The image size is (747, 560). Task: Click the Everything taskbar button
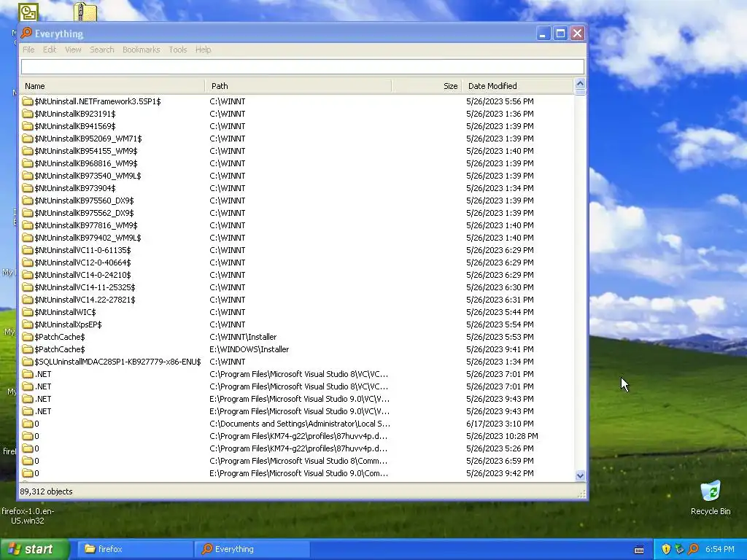[x=252, y=549]
